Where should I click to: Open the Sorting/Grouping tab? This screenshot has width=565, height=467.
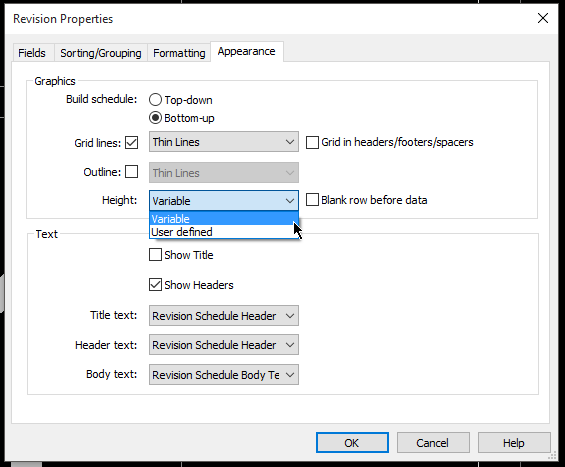click(x=101, y=53)
